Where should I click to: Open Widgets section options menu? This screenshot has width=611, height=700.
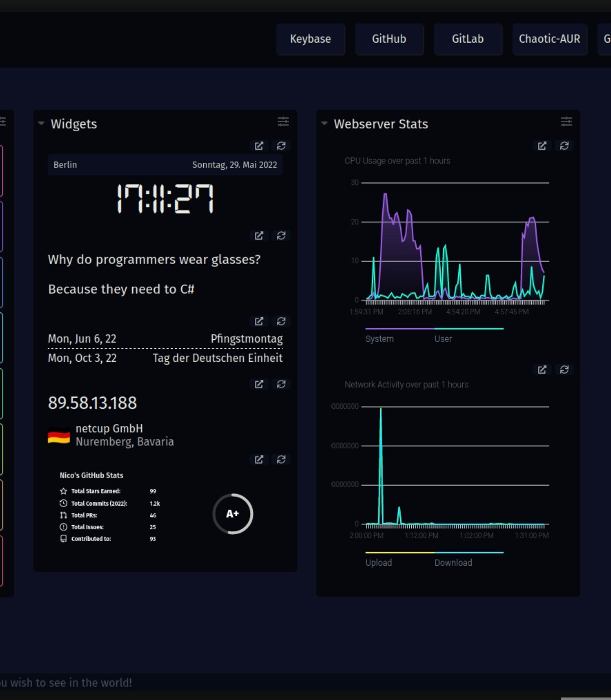pyautogui.click(x=283, y=122)
